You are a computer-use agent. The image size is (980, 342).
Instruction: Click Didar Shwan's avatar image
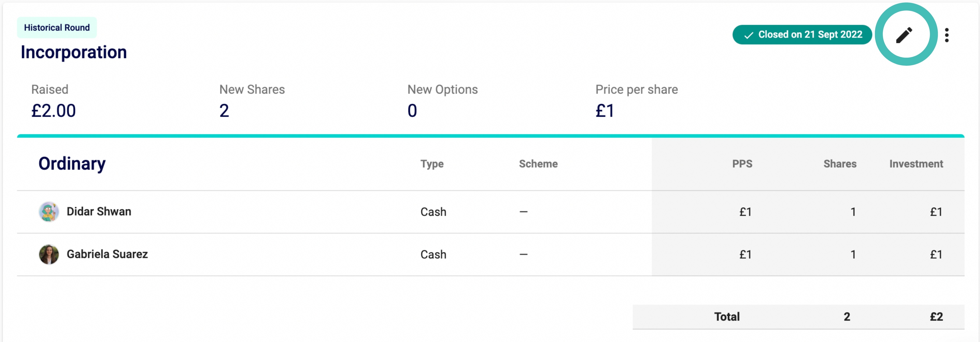(49, 212)
